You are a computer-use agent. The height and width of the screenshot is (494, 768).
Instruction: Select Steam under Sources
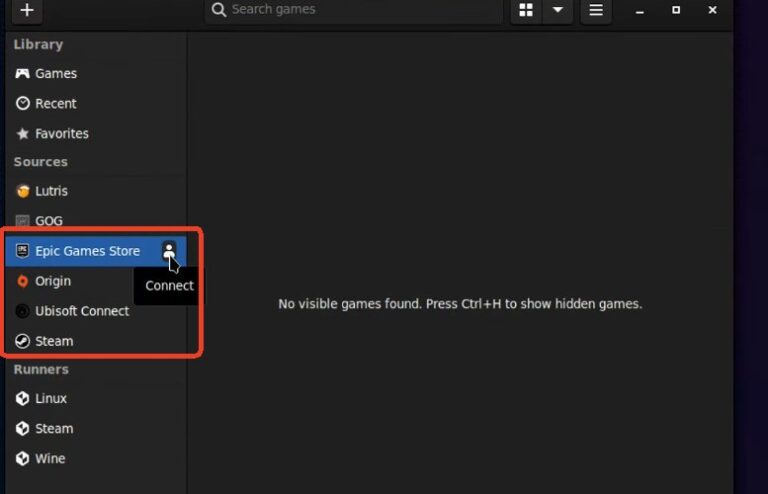pyautogui.click(x=96, y=341)
